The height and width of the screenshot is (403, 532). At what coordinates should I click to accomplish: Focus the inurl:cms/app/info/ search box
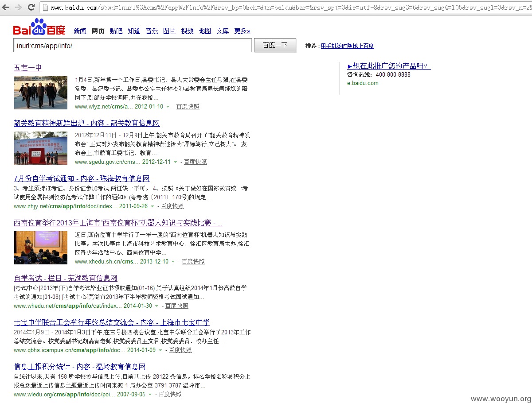[x=133, y=46]
